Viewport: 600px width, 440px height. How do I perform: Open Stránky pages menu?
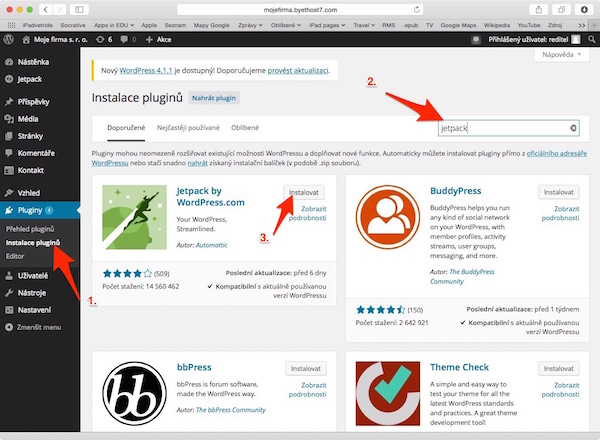(30, 136)
